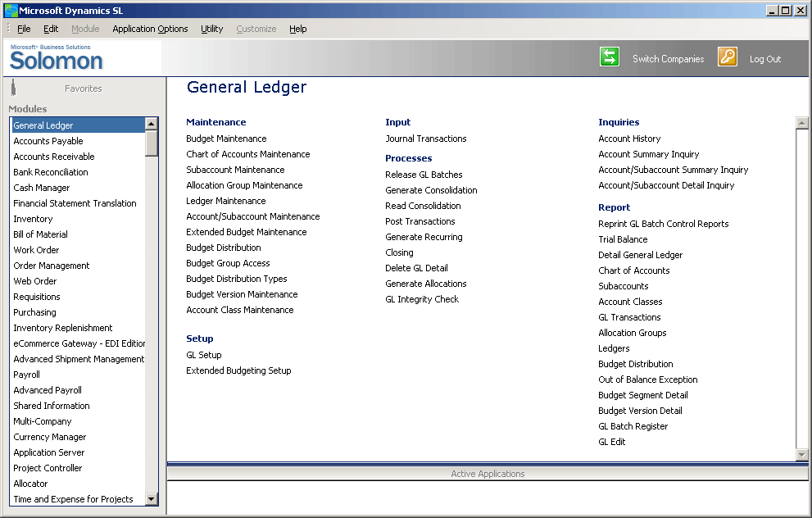This screenshot has height=518, width=812.
Task: Launch the Closing process
Action: click(x=399, y=252)
